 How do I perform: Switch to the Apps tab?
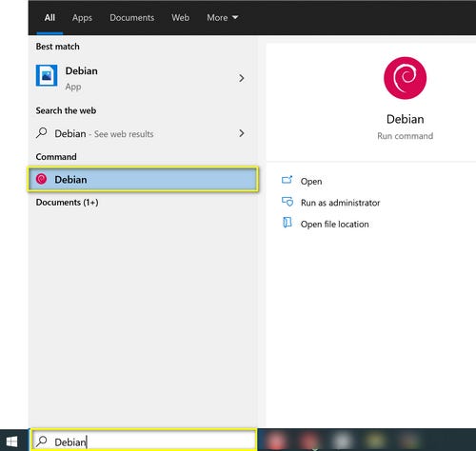pyautogui.click(x=82, y=18)
